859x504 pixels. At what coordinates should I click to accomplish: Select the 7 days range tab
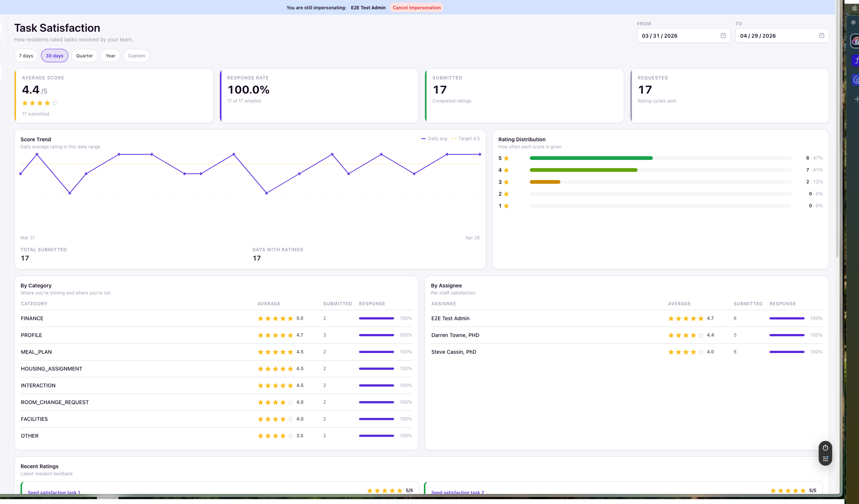(x=26, y=56)
